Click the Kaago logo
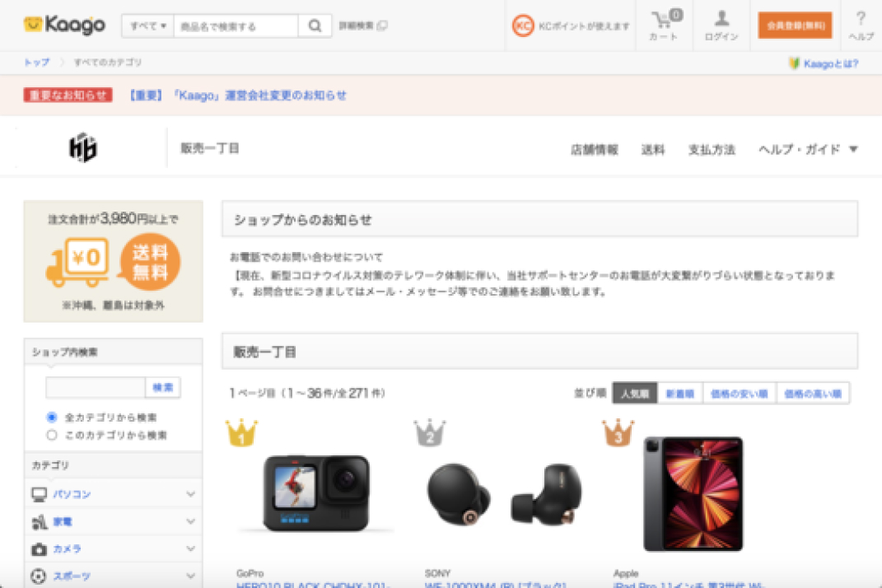The width and height of the screenshot is (882, 588). 64,25
